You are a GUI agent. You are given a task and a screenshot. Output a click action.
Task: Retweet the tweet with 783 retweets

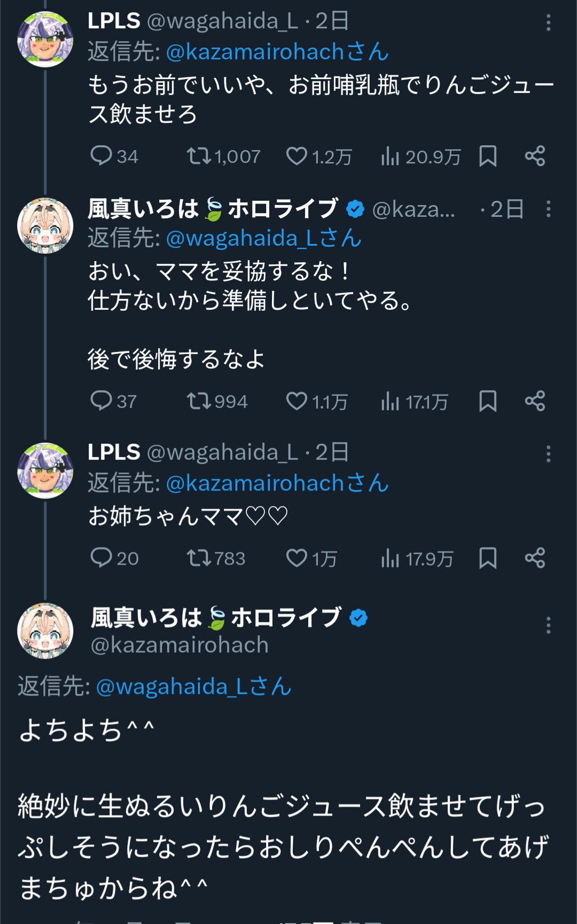click(x=198, y=558)
